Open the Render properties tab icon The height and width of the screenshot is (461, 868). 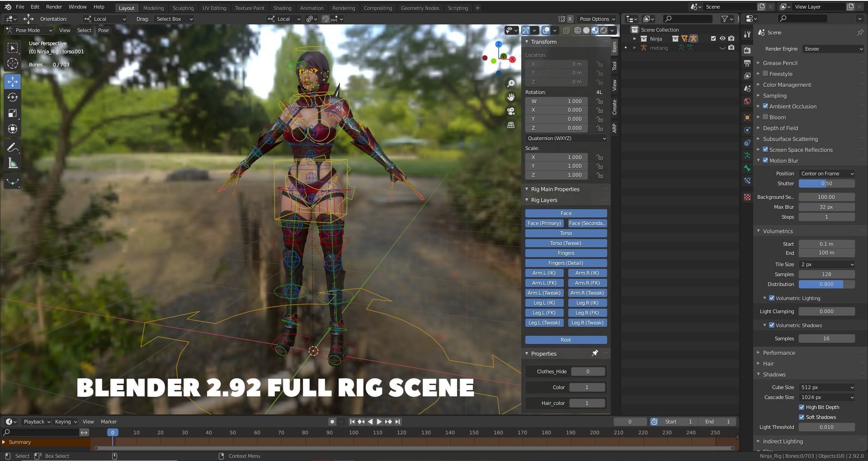747,50
